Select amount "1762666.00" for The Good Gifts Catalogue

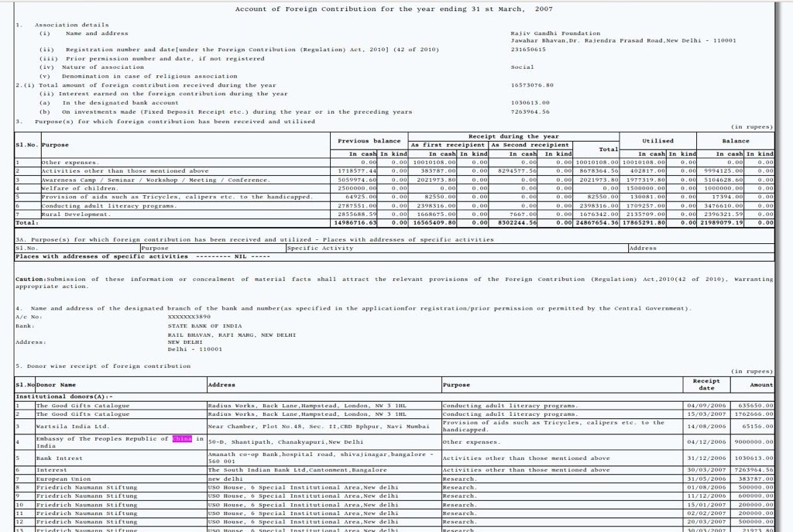point(753,414)
